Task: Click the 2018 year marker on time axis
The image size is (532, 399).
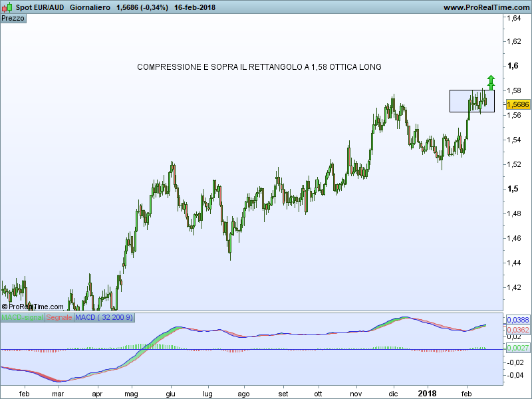Action: click(428, 393)
